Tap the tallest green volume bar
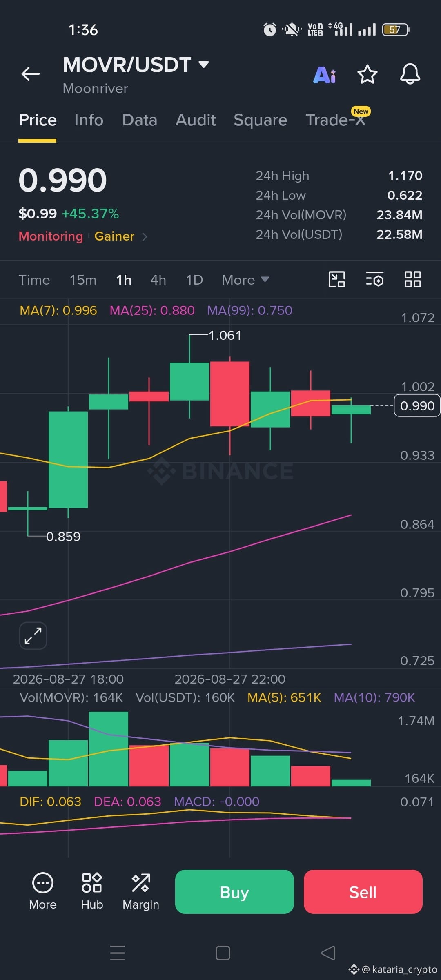441x980 pixels. pos(109,749)
